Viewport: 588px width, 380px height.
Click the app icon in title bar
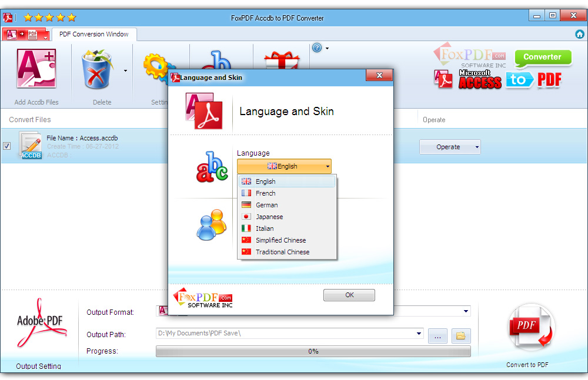pyautogui.click(x=8, y=17)
